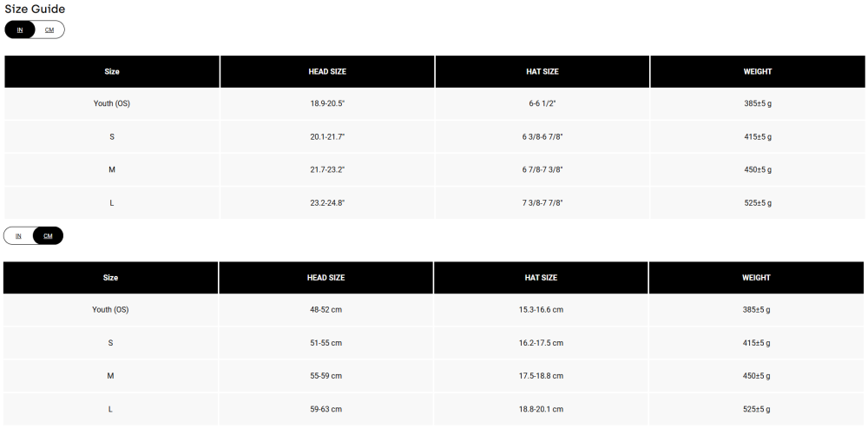The width and height of the screenshot is (868, 429).
Task: Select IN in the lower unit toggle
Action: 18,236
